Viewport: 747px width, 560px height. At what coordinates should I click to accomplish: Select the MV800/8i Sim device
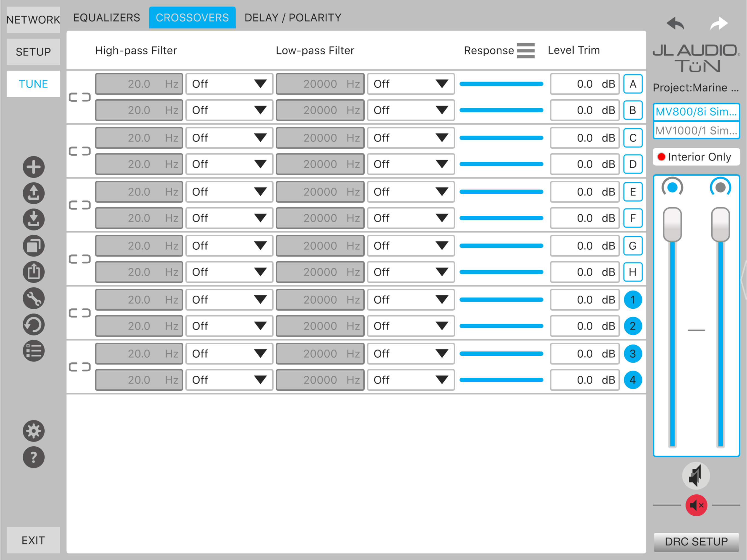pyautogui.click(x=696, y=112)
